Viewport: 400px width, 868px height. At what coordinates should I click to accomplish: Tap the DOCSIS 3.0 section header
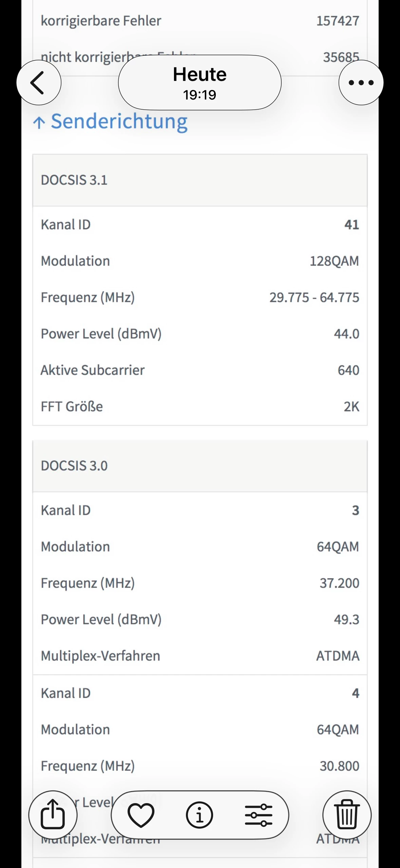click(x=74, y=466)
